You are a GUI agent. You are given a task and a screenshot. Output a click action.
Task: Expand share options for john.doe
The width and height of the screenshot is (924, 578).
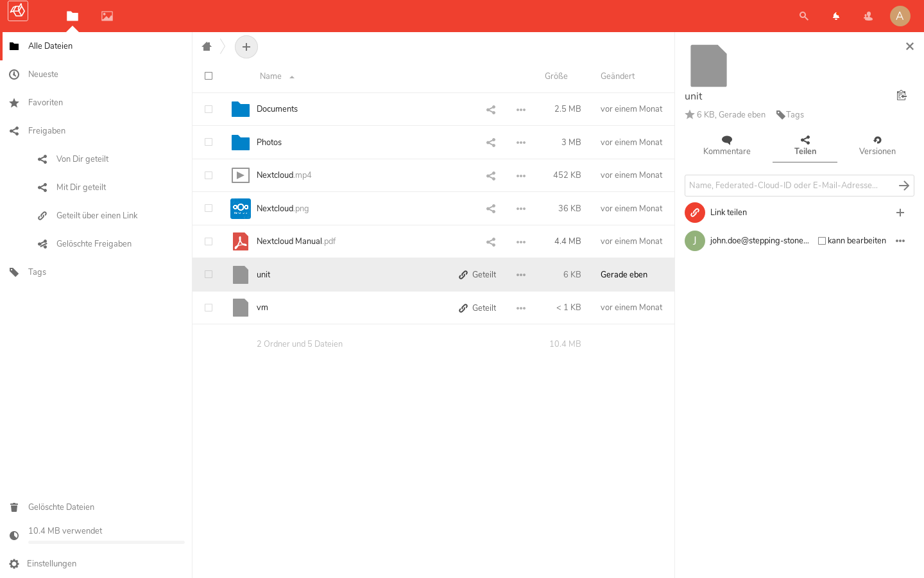pyautogui.click(x=900, y=241)
